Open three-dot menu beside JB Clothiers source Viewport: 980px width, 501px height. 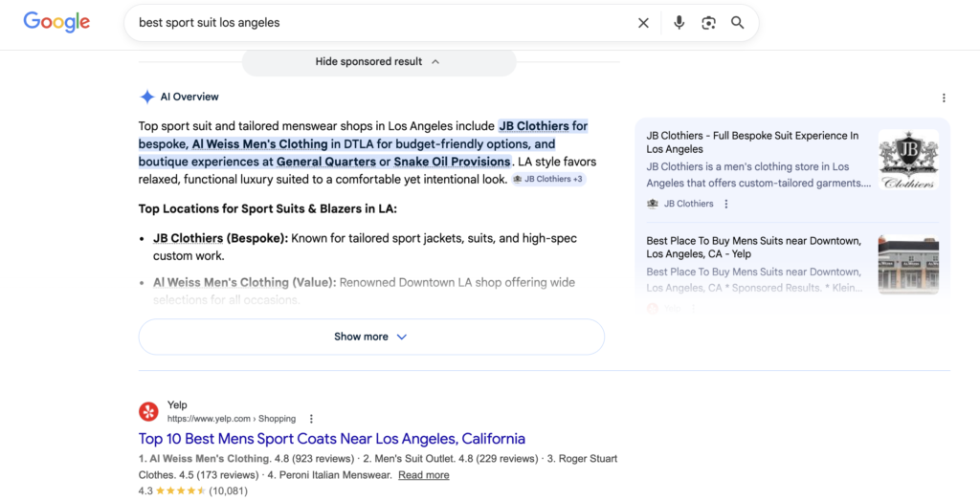tap(726, 204)
